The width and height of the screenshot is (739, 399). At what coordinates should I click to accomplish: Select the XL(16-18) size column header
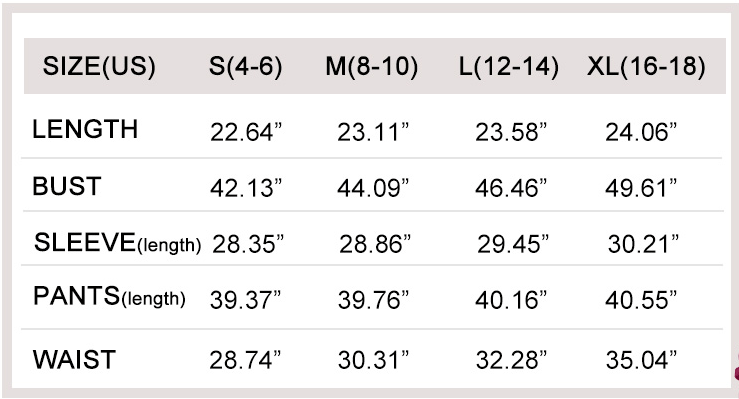coord(647,66)
